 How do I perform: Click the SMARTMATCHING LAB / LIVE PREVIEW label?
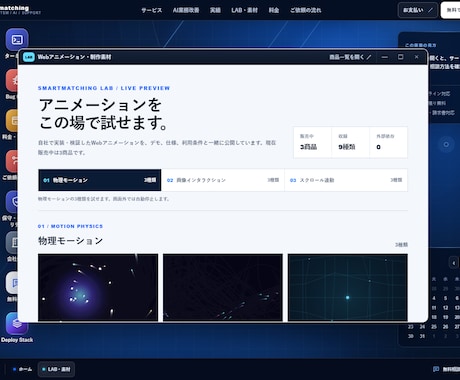click(104, 88)
